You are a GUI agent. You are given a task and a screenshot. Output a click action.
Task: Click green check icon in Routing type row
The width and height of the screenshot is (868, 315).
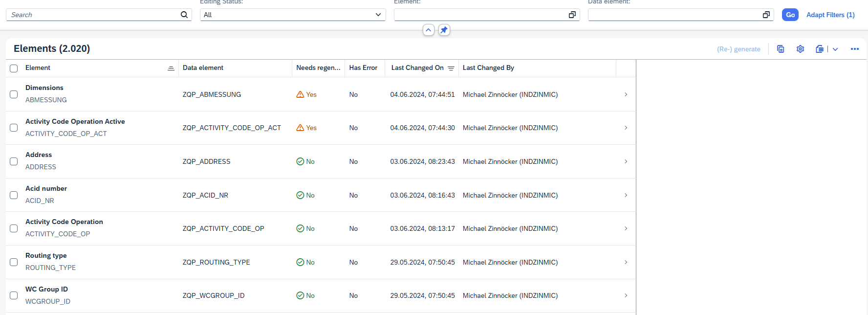(300, 262)
